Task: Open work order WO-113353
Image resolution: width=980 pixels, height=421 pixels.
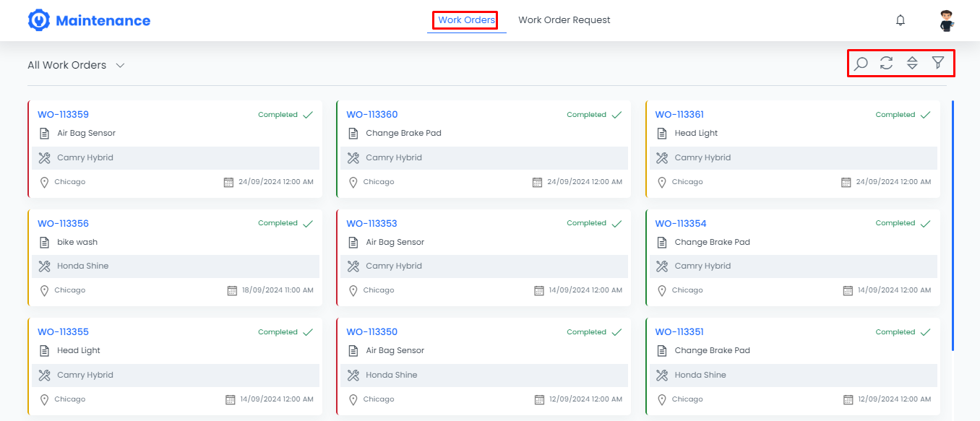Action: [x=371, y=223]
